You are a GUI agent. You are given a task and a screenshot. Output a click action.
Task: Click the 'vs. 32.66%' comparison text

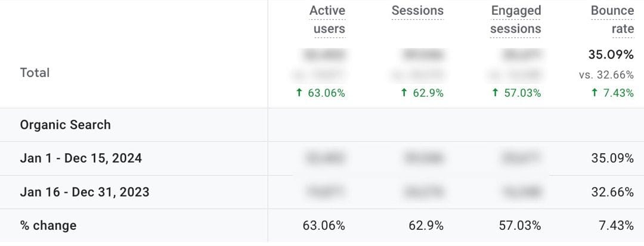(x=606, y=75)
